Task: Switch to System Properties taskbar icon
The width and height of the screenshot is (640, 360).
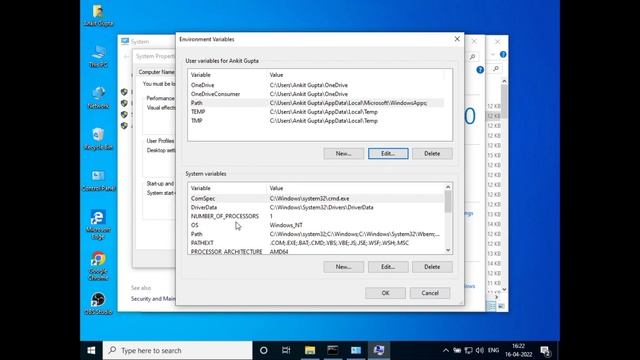Action: [379, 350]
